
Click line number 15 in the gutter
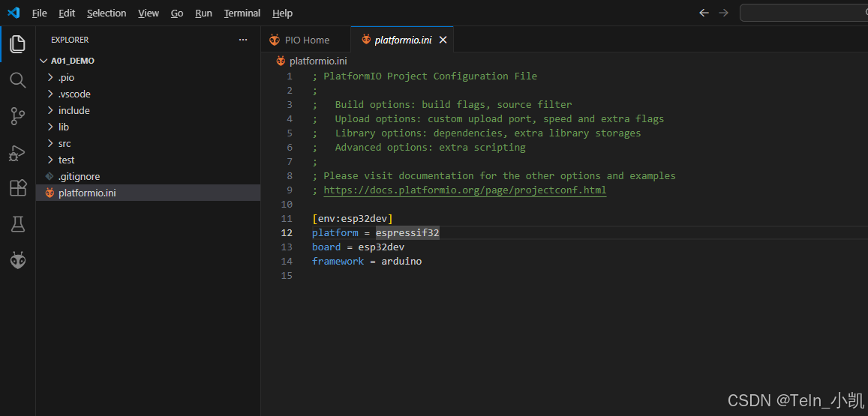286,276
